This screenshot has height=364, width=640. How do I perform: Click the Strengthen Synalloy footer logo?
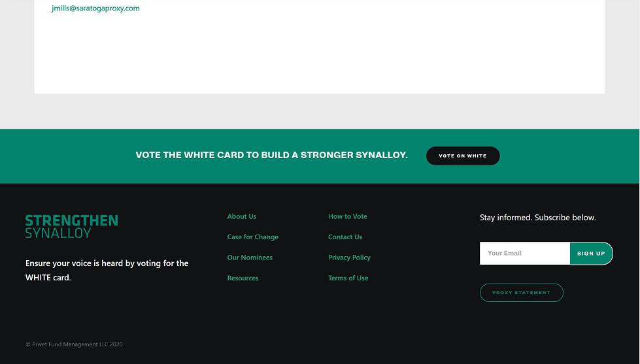[71, 226]
